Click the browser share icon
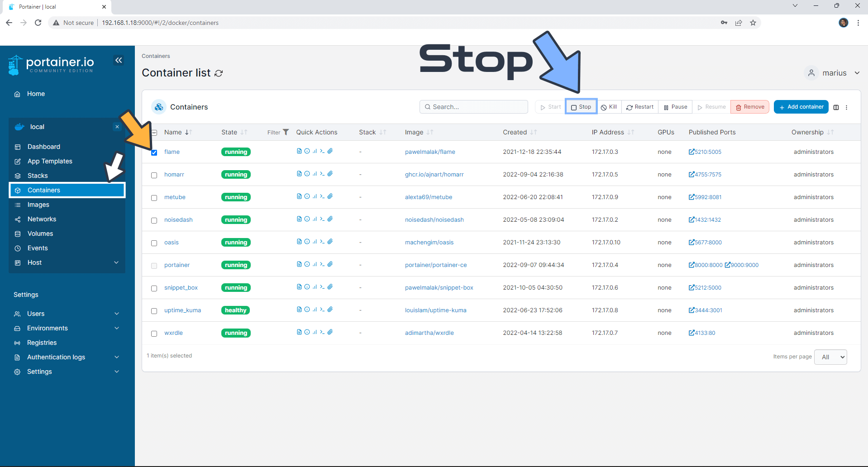This screenshot has height=467, width=868. tap(739, 23)
